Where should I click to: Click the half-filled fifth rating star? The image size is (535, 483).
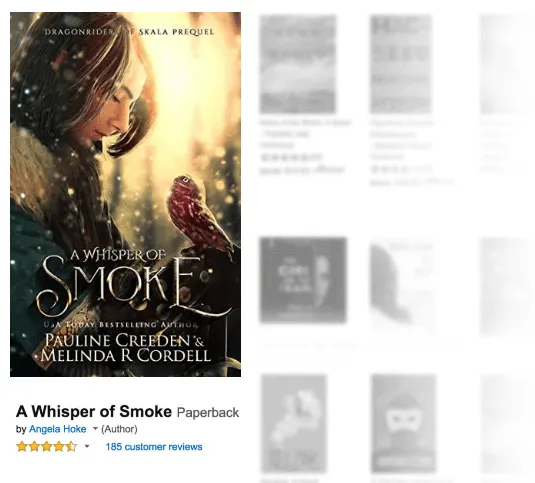pyautogui.click(x=71, y=446)
